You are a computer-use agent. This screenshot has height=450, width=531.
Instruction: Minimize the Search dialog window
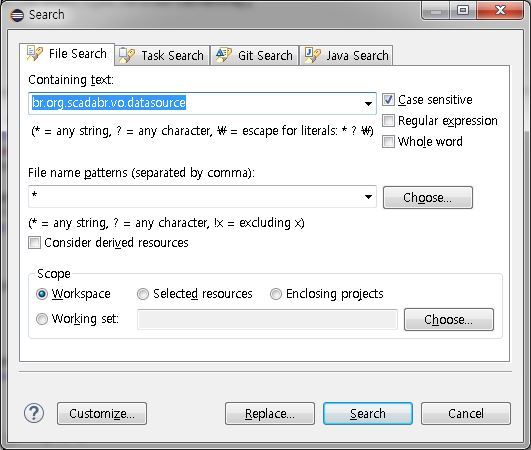click(x=436, y=11)
